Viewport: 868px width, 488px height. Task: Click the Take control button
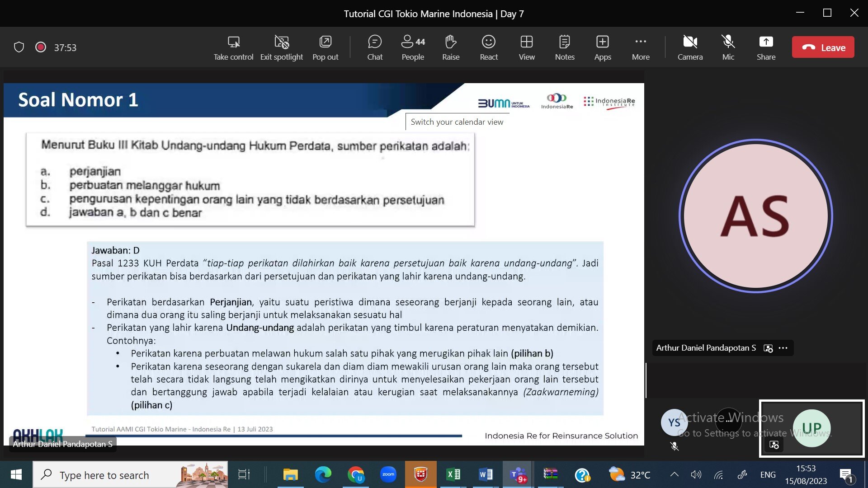click(233, 47)
